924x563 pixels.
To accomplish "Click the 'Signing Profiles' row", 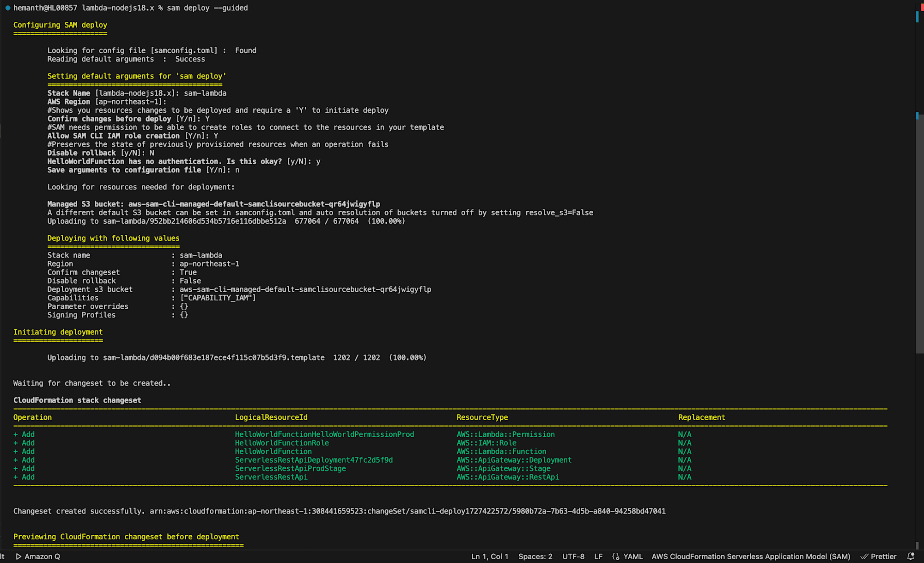I will pos(117,315).
